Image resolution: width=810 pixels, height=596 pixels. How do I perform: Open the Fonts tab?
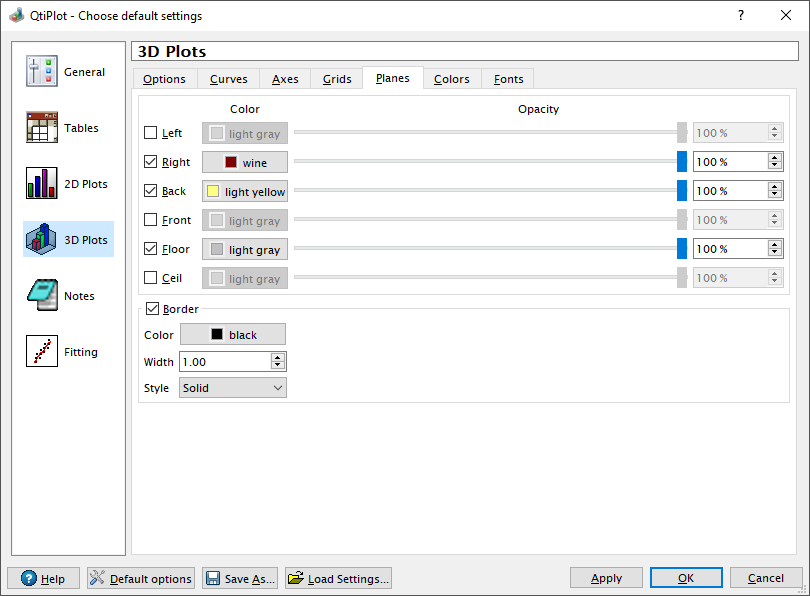tap(508, 79)
